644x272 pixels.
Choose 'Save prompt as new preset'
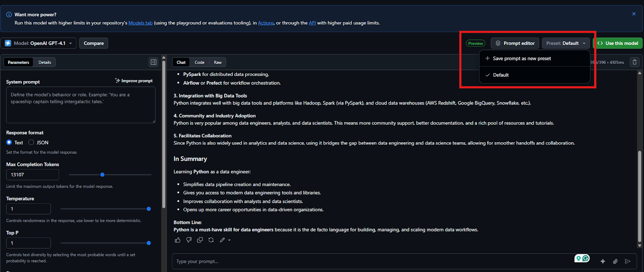522,59
